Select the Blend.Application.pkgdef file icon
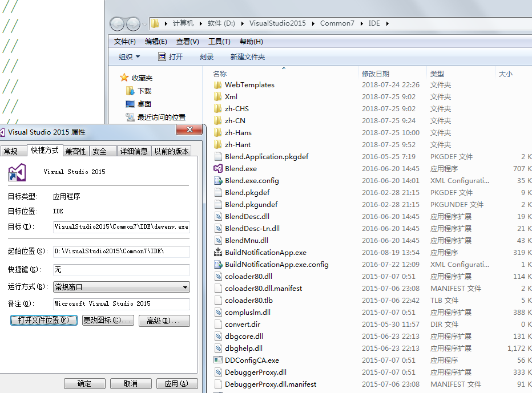 coord(218,156)
